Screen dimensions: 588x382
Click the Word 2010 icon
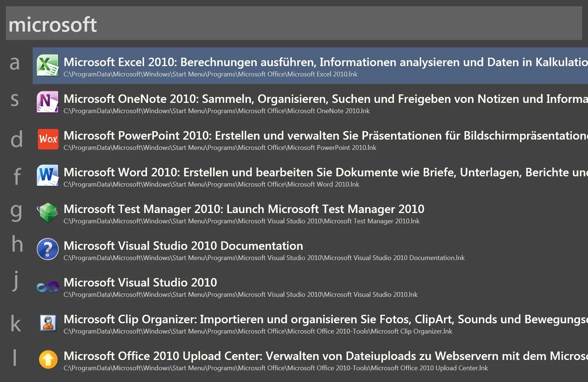(x=48, y=176)
